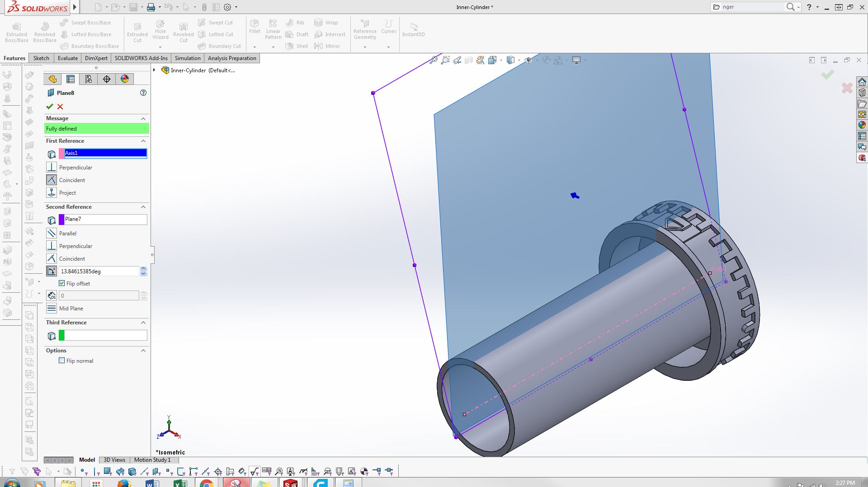Click the Hole Wizard tool
Screen dimensions: 868x487
pyautogui.click(x=160, y=30)
